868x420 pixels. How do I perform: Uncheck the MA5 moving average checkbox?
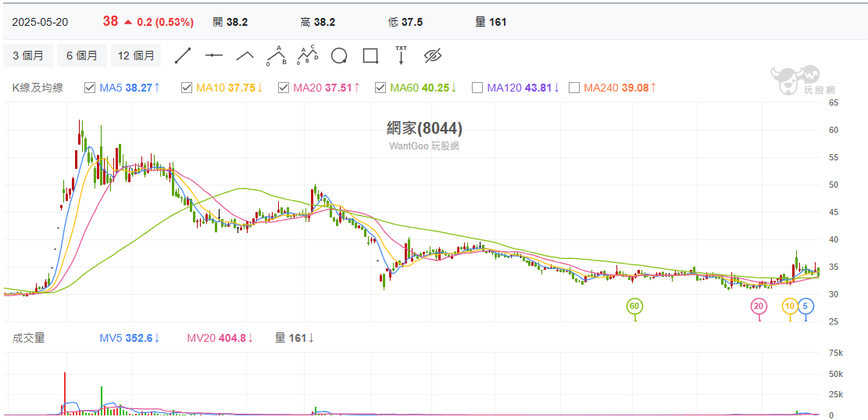90,88
